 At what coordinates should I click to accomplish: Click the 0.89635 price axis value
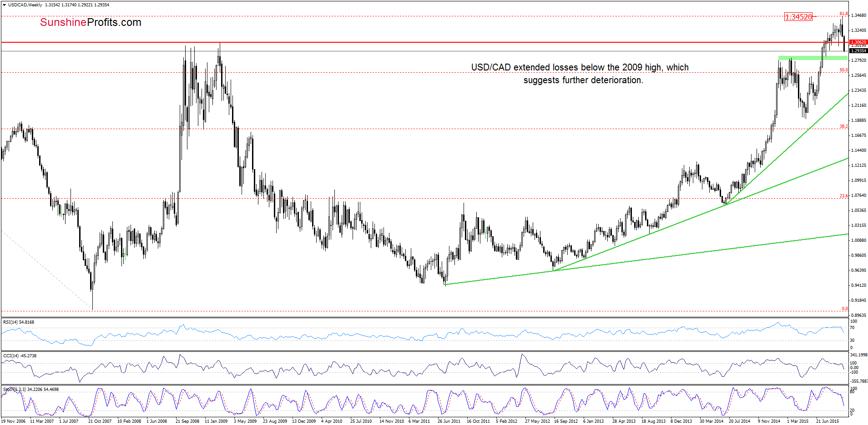858,315
